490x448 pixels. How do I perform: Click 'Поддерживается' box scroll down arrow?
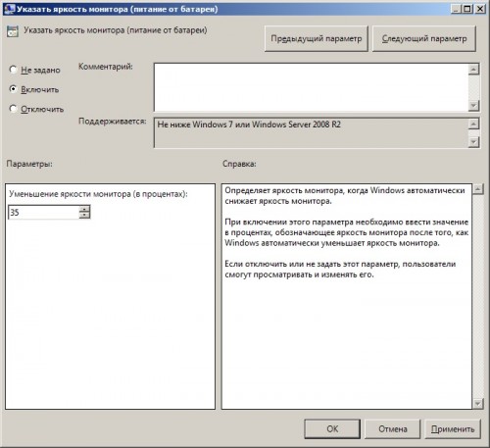tap(473, 142)
